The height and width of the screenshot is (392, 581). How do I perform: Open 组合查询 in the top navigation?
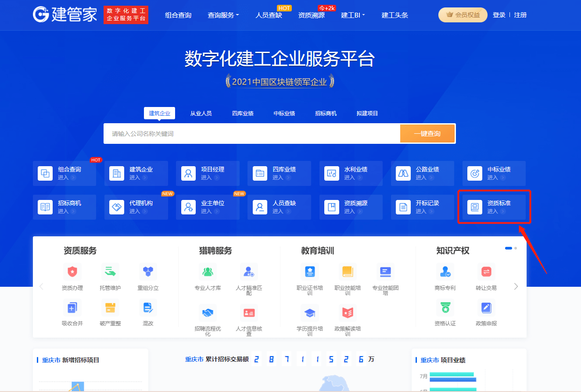click(178, 15)
